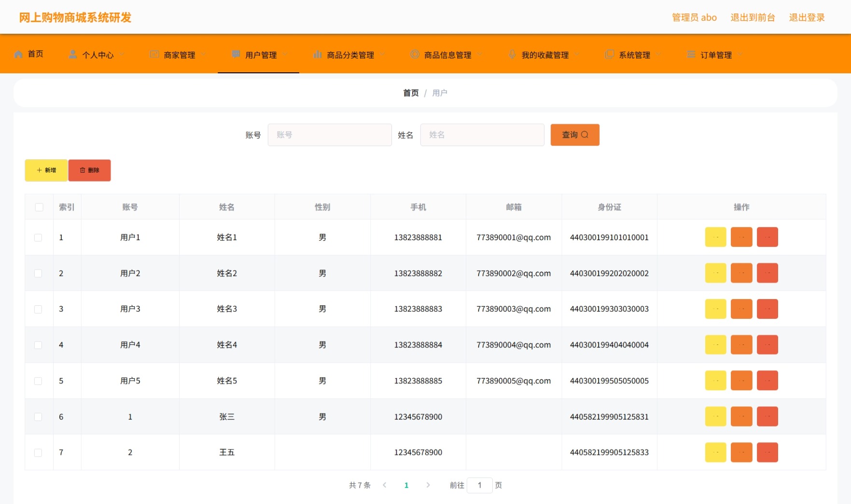Click the 身份证 column header
Viewport: 851px width, 504px height.
point(609,207)
